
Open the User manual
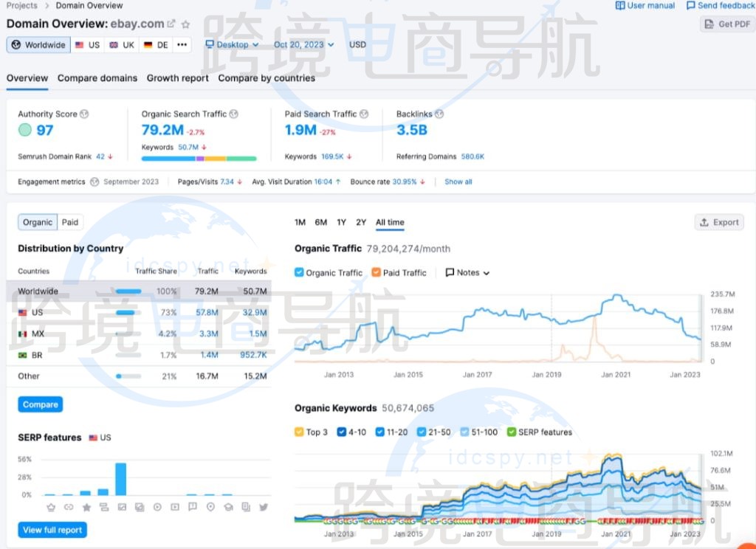point(645,5)
